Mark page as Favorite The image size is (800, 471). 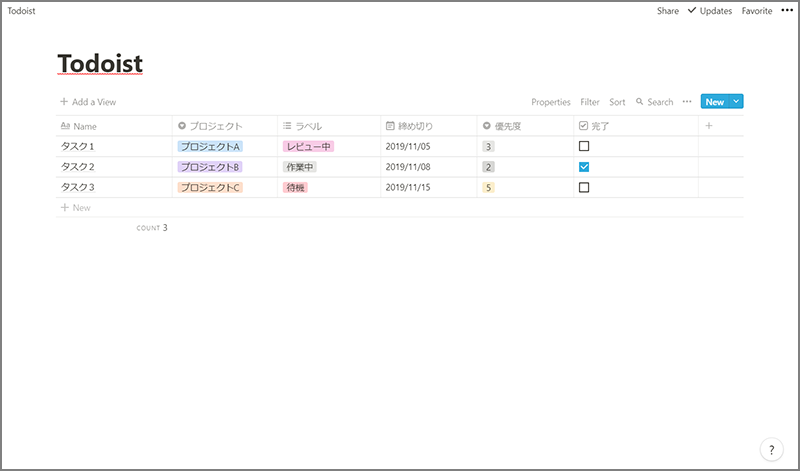(757, 11)
